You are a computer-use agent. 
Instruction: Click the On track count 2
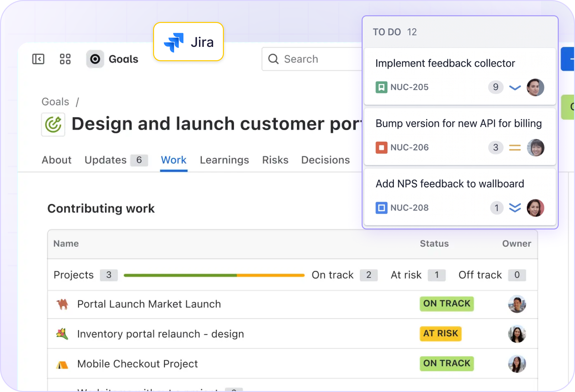(x=369, y=275)
